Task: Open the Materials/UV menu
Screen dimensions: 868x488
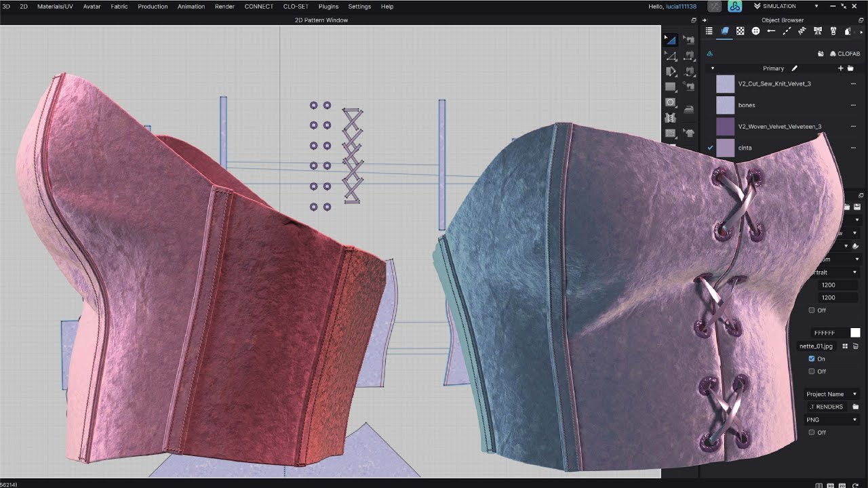Action: coord(55,6)
